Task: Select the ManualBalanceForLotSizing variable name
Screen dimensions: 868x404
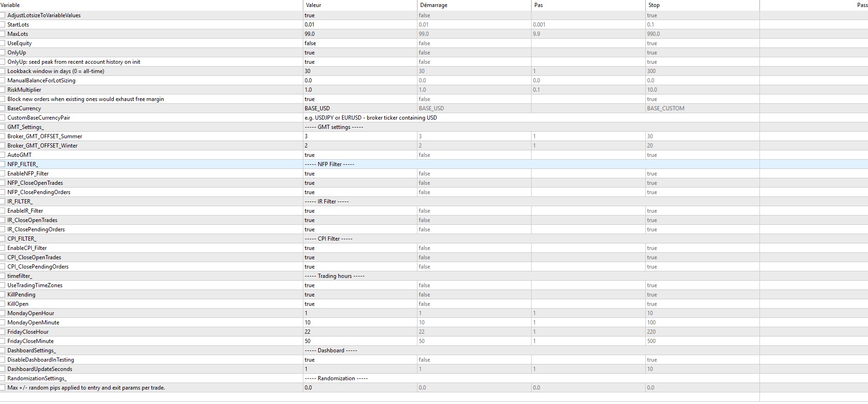Action: (41, 81)
